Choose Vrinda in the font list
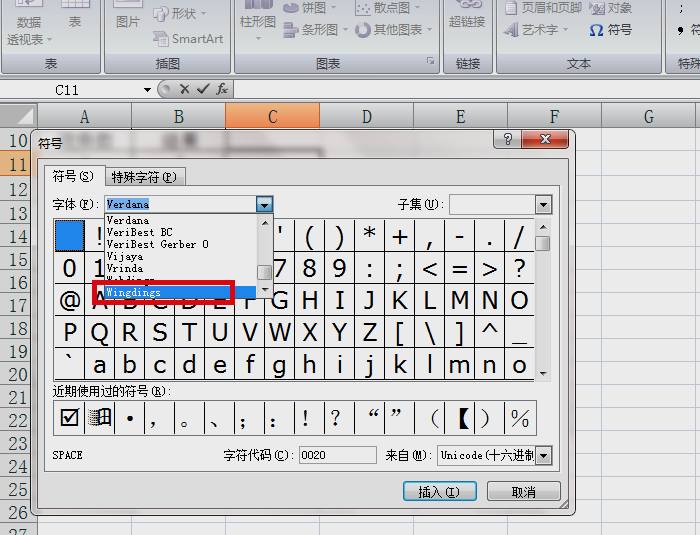This screenshot has height=535, width=700. click(181, 268)
